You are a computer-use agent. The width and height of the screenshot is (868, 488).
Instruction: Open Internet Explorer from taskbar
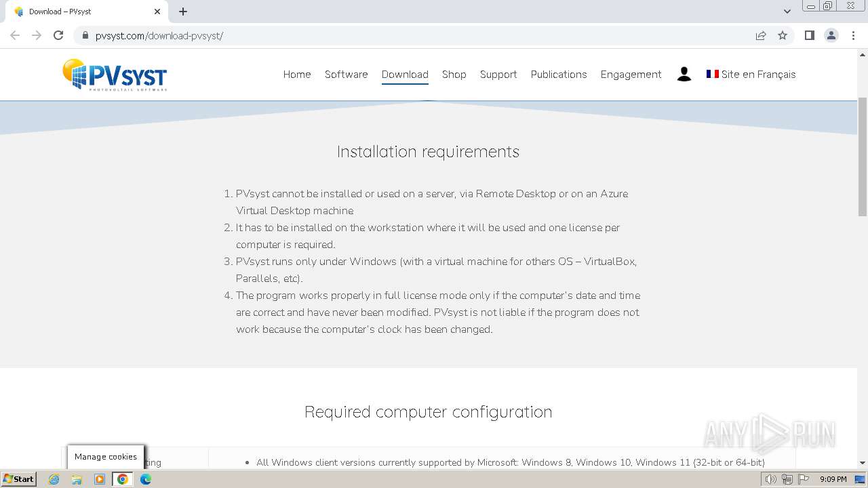click(54, 479)
